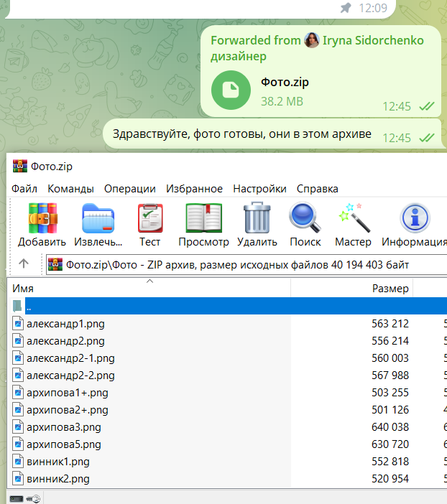Viewport: 447px width, 504px height.
Task: Click the green Фото.zip file download icon
Action: (231, 90)
